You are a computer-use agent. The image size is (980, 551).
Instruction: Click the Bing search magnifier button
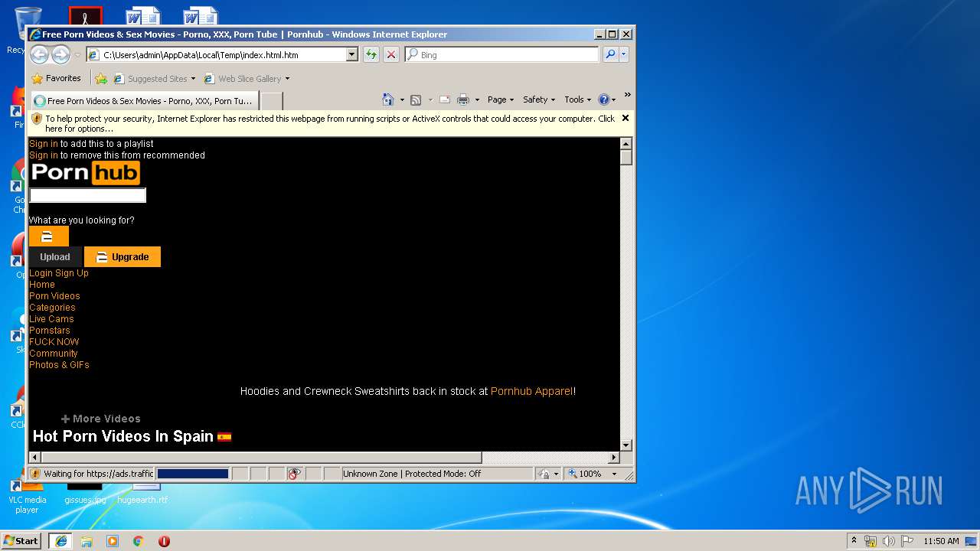tap(610, 54)
